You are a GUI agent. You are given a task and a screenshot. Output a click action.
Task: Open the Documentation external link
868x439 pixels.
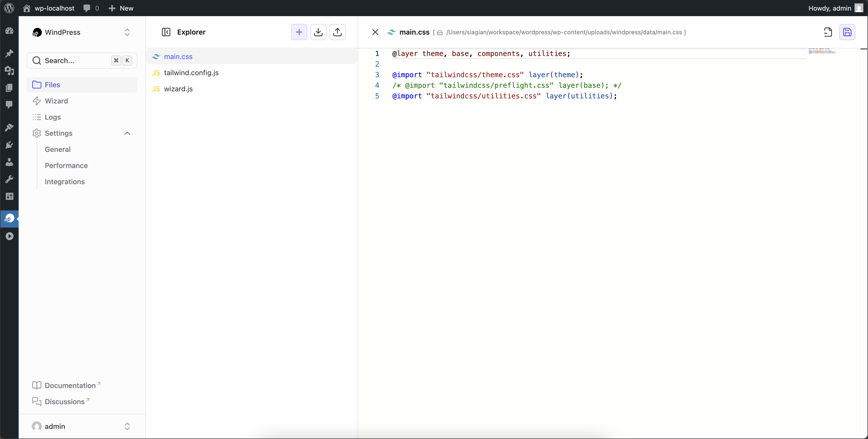tap(66, 385)
